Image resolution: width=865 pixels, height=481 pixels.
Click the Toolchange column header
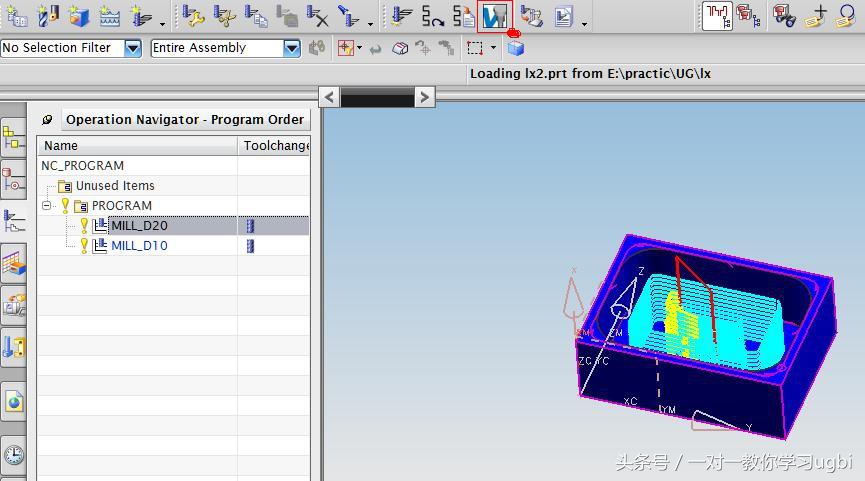(x=275, y=146)
